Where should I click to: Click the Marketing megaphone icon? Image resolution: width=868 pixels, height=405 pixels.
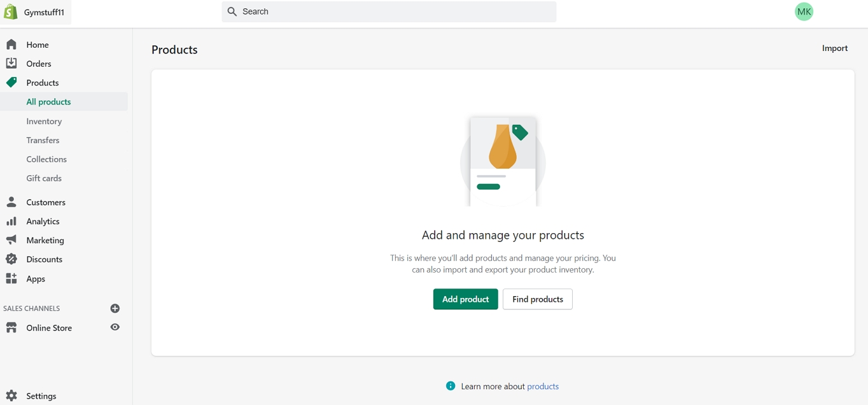pos(11,240)
